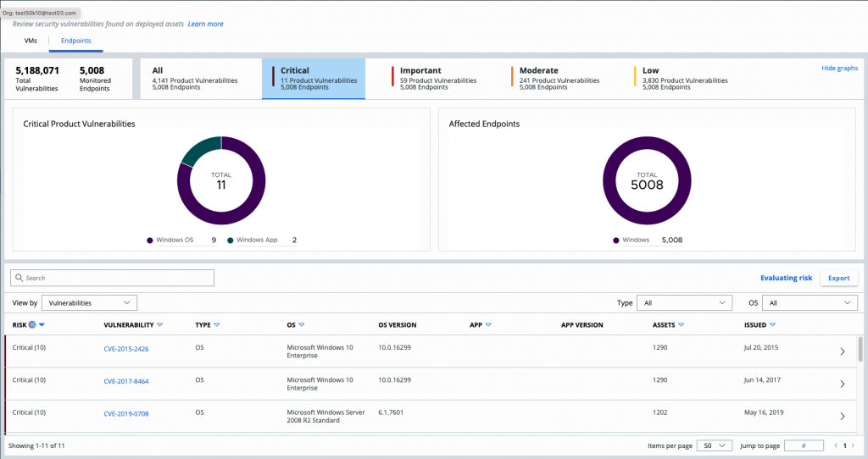Click the Assets column filter icon
The width and height of the screenshot is (868, 459).
682,324
